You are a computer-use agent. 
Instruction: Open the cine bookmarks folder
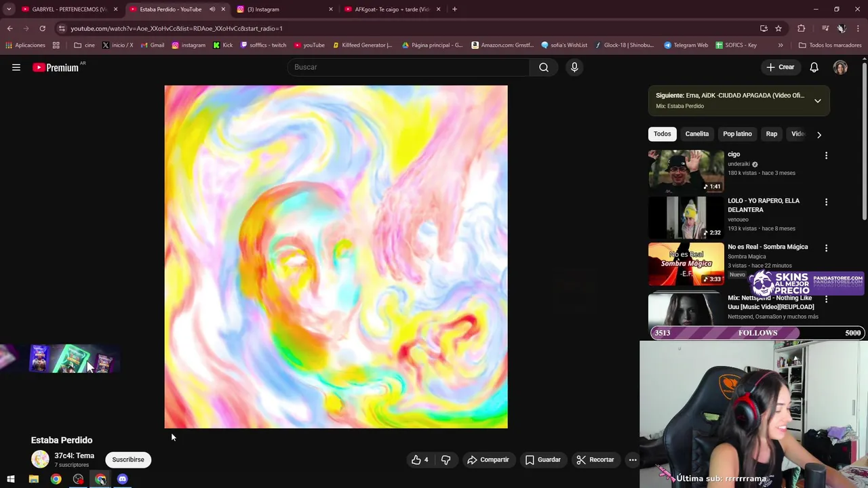click(84, 45)
